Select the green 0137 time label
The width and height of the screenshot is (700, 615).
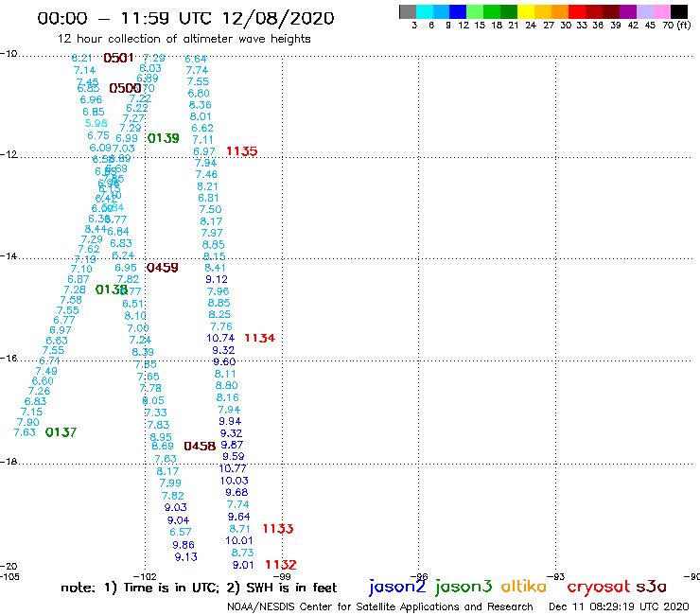click(61, 432)
